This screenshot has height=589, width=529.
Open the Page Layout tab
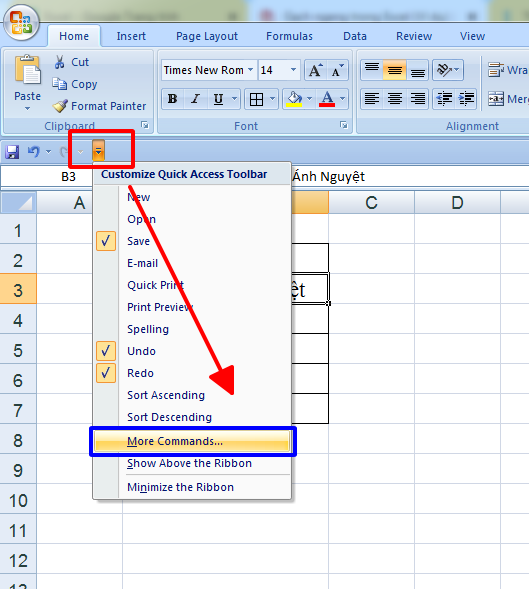tap(207, 36)
